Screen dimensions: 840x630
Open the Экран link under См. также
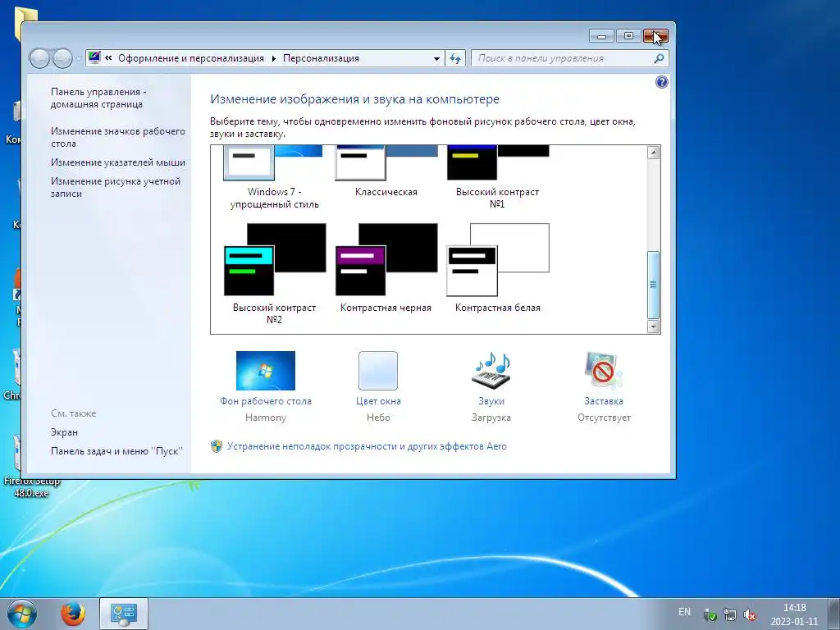pos(64,432)
